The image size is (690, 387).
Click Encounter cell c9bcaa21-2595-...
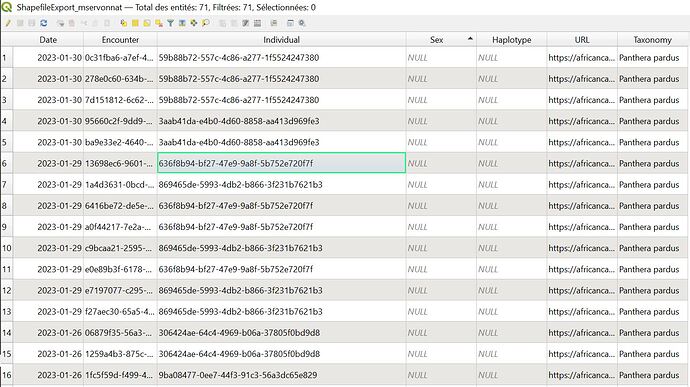point(120,248)
